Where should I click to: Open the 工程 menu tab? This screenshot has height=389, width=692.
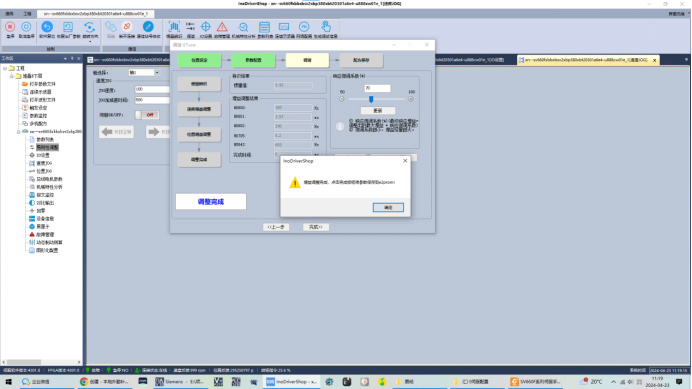click(27, 14)
